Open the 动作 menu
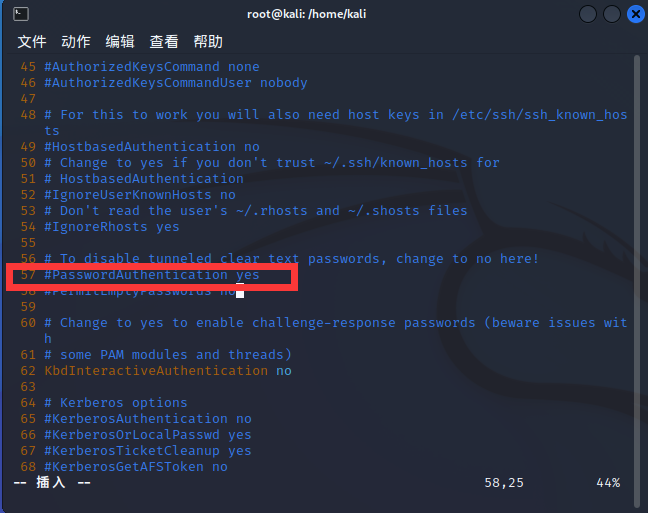This screenshot has height=513, width=648. [76, 41]
